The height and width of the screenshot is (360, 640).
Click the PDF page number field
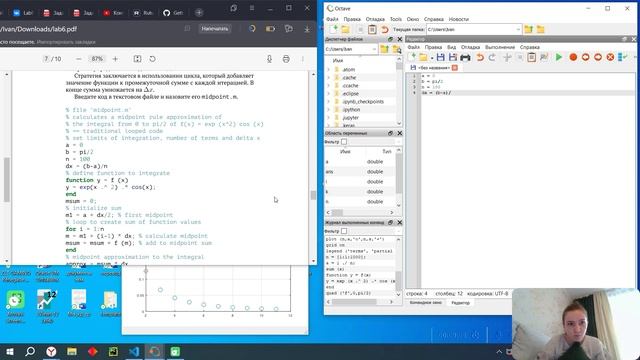pos(46,59)
